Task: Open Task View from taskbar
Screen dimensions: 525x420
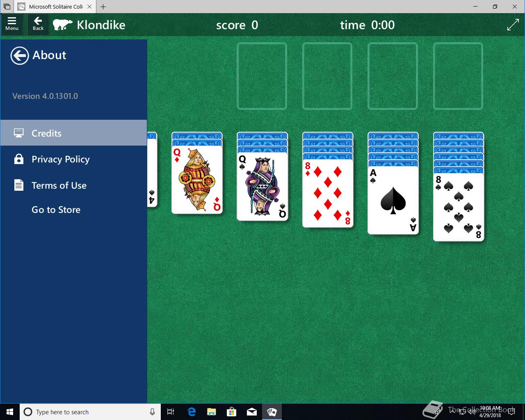Action: click(x=171, y=412)
